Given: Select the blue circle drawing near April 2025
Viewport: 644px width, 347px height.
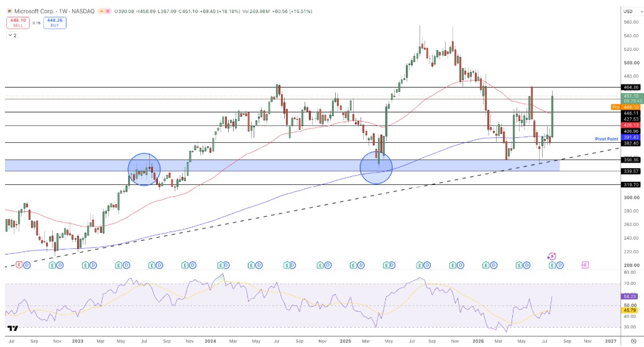Looking at the screenshot, I should 376,168.
